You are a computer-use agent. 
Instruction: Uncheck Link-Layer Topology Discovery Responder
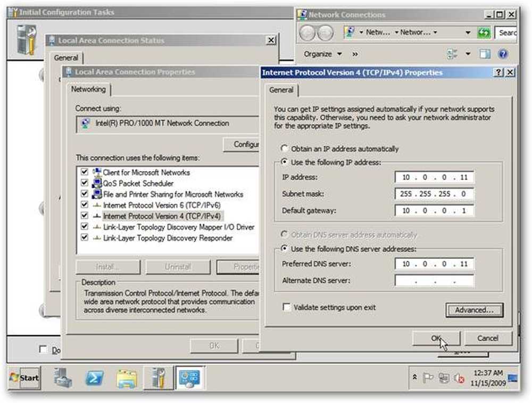(85, 238)
